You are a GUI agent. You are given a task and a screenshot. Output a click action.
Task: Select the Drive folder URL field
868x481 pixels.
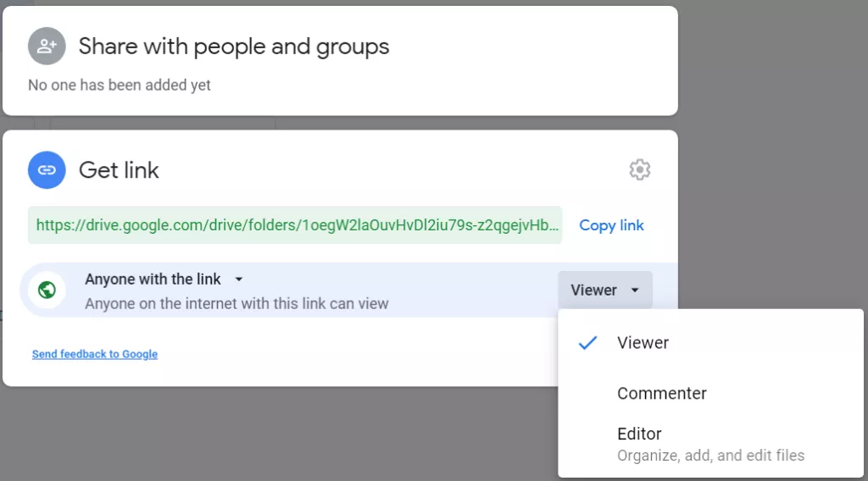tap(295, 225)
